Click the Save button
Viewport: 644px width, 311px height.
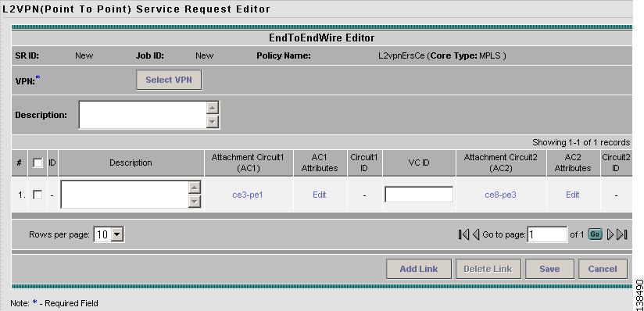tap(549, 269)
